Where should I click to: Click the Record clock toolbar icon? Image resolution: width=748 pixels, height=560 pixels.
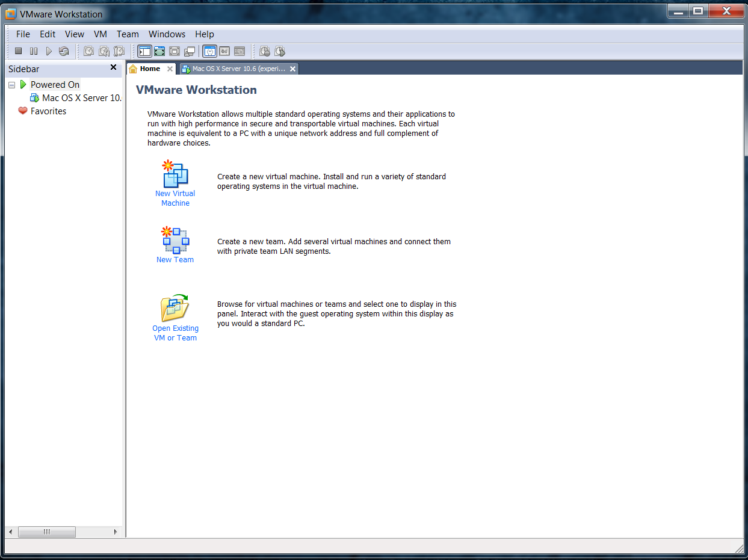[265, 51]
